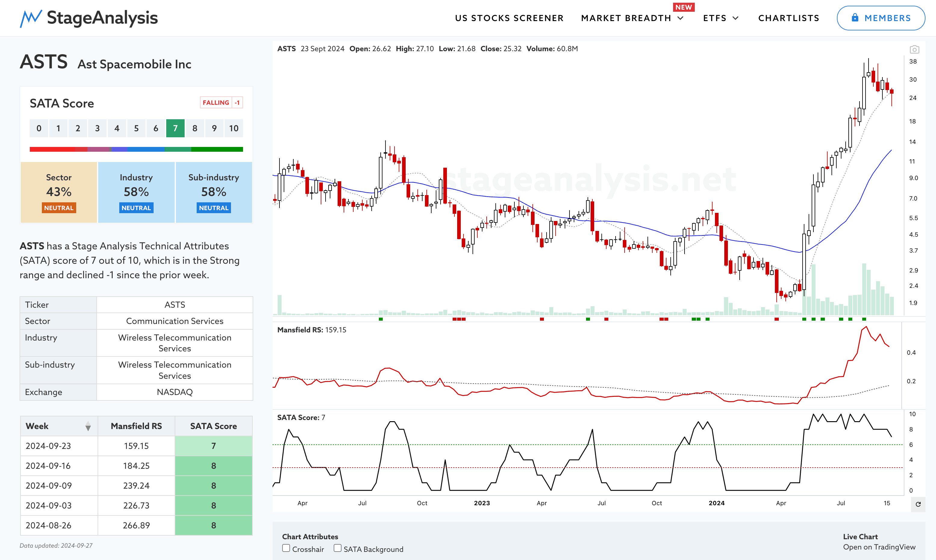This screenshot has width=936, height=560.
Task: Expand the Market Breadth dropdown arrow
Action: [x=681, y=18]
